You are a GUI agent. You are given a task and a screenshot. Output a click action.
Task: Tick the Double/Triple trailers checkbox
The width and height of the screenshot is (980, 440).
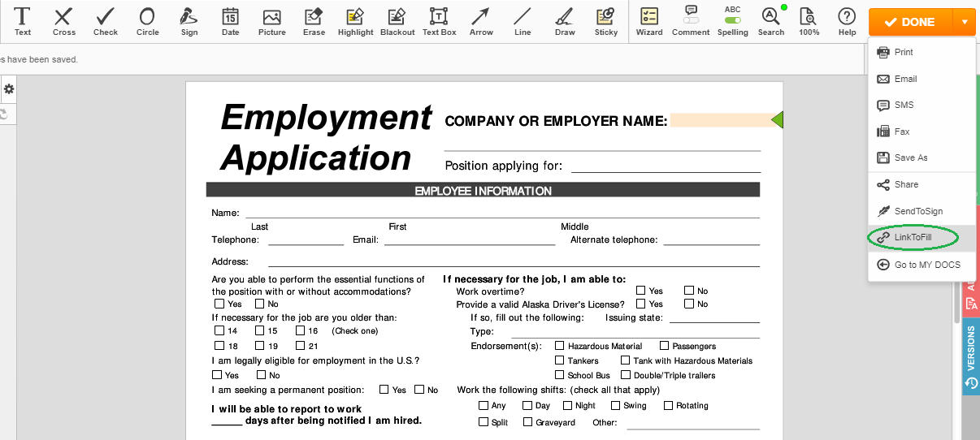click(x=626, y=375)
